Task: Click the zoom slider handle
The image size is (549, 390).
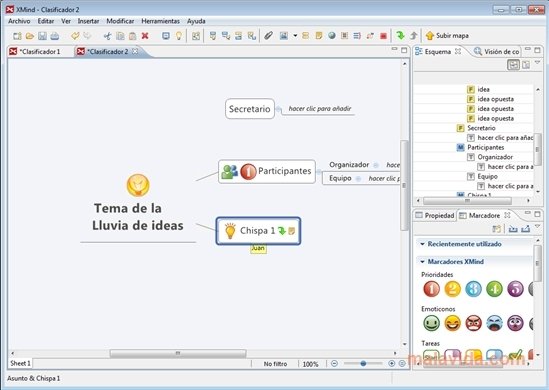Action: pos(363,364)
